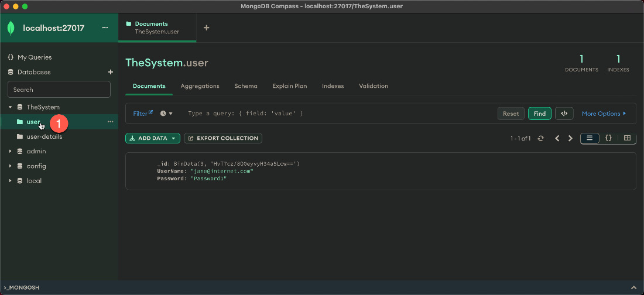Click the localhost:27017 connection name

pos(54,28)
